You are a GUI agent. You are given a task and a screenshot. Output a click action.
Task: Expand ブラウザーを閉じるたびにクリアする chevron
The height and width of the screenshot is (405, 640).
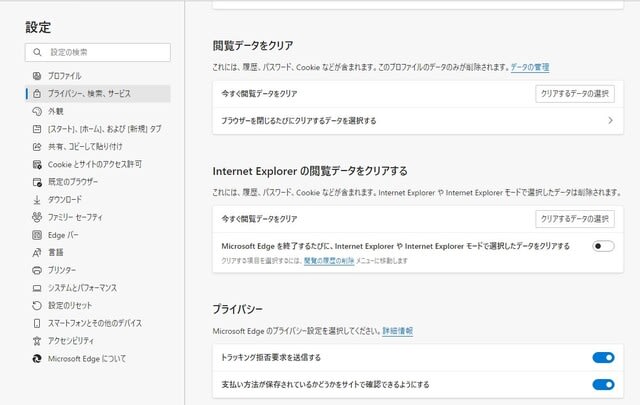(x=610, y=120)
